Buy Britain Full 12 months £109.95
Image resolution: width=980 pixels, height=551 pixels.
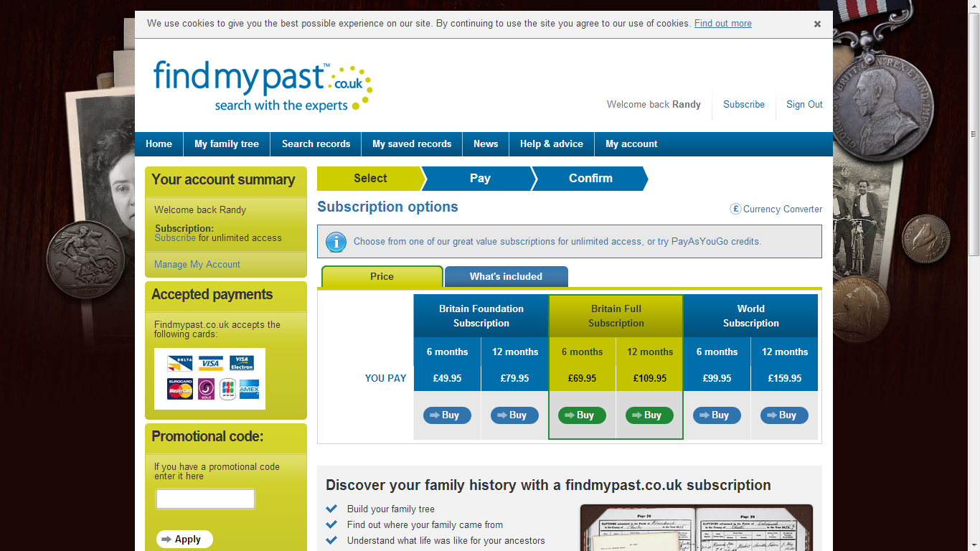pos(649,415)
